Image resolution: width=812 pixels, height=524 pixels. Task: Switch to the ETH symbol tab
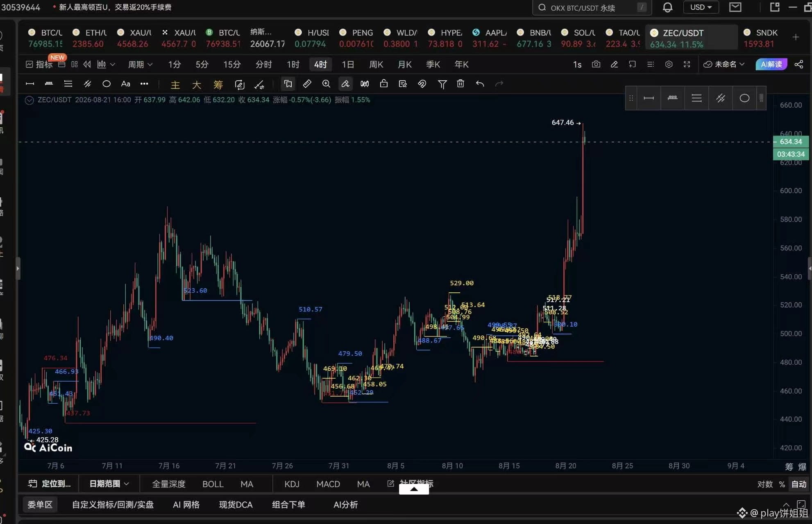point(89,38)
